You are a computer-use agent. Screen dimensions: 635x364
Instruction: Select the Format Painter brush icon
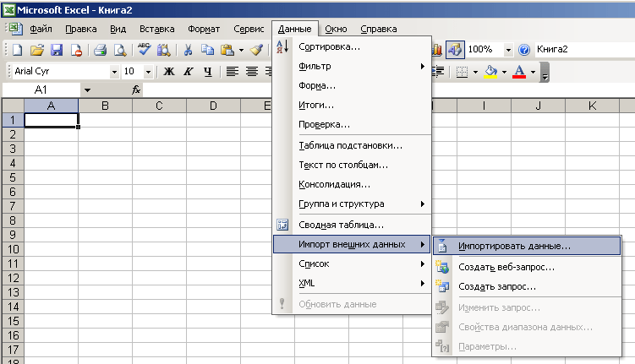click(256, 50)
